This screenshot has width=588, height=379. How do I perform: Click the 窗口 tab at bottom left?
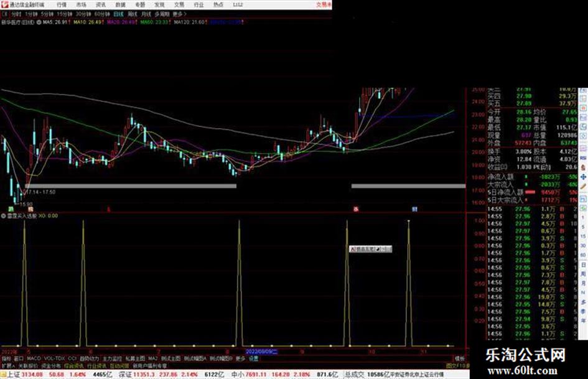coord(19,359)
